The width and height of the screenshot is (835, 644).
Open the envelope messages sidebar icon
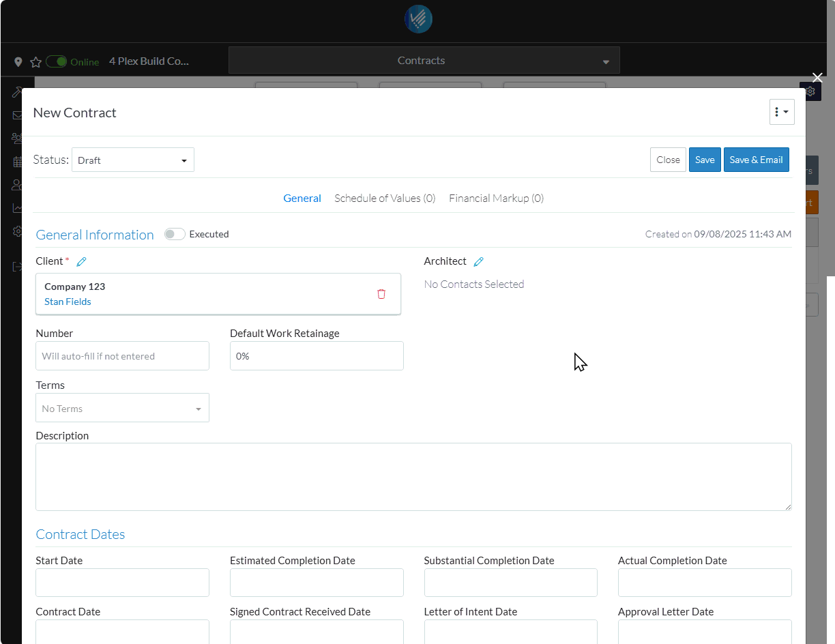click(17, 115)
